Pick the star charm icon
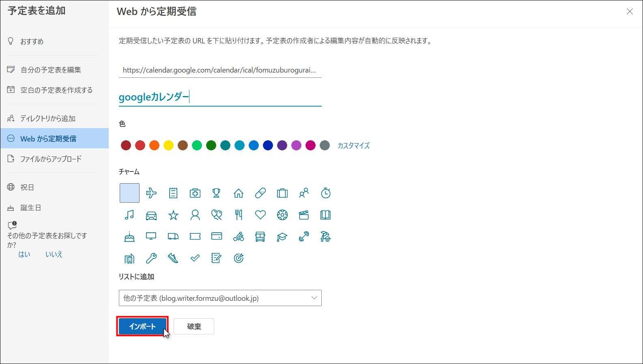643x364 pixels. [x=173, y=215]
